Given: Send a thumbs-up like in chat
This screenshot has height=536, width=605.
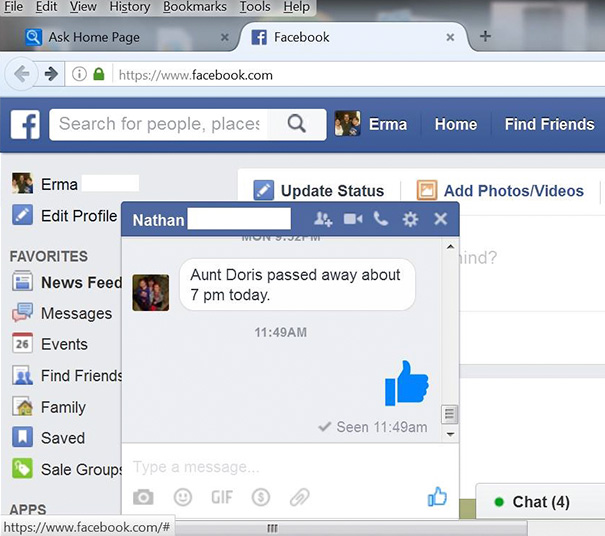Looking at the screenshot, I should (437, 496).
